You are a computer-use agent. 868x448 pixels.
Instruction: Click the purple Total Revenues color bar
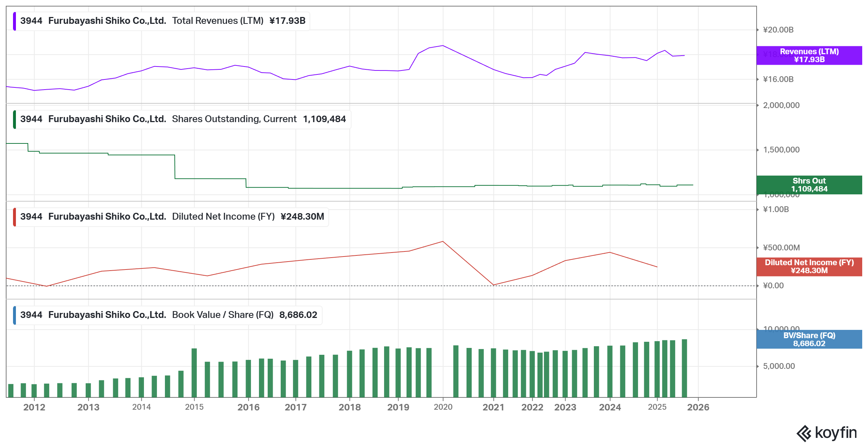click(14, 21)
